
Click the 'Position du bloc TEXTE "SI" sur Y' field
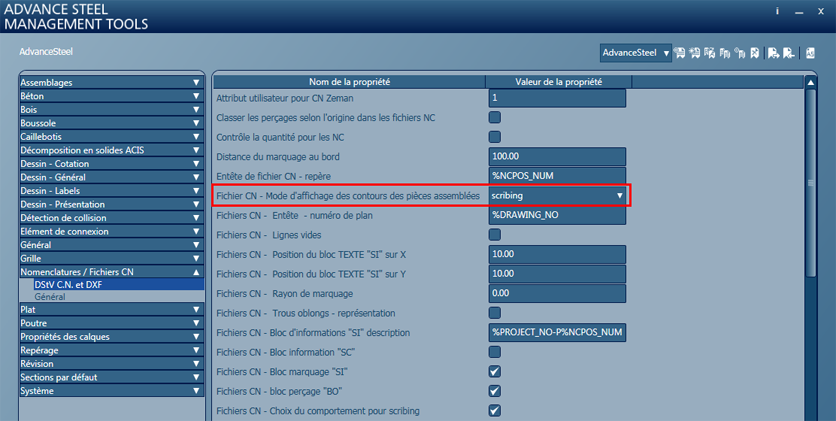tap(557, 274)
